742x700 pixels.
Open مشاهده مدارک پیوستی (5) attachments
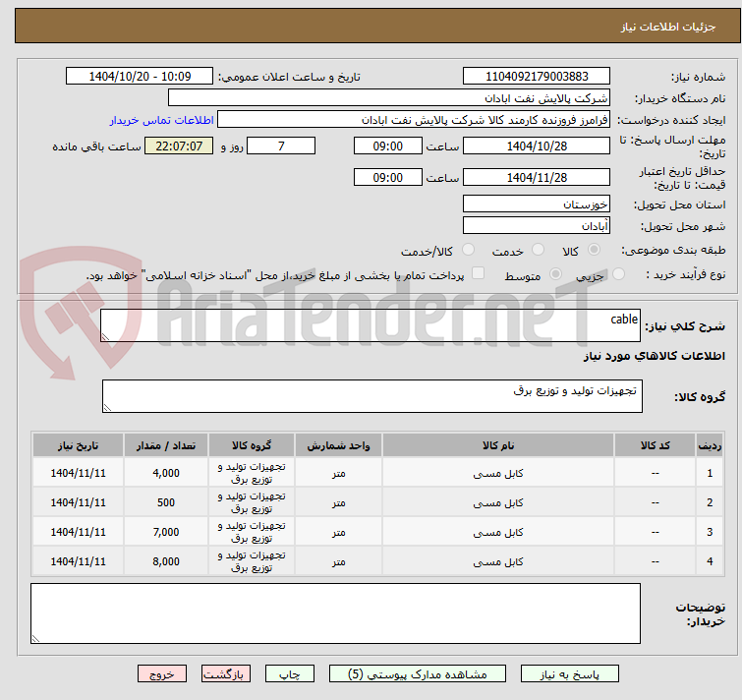[418, 673]
